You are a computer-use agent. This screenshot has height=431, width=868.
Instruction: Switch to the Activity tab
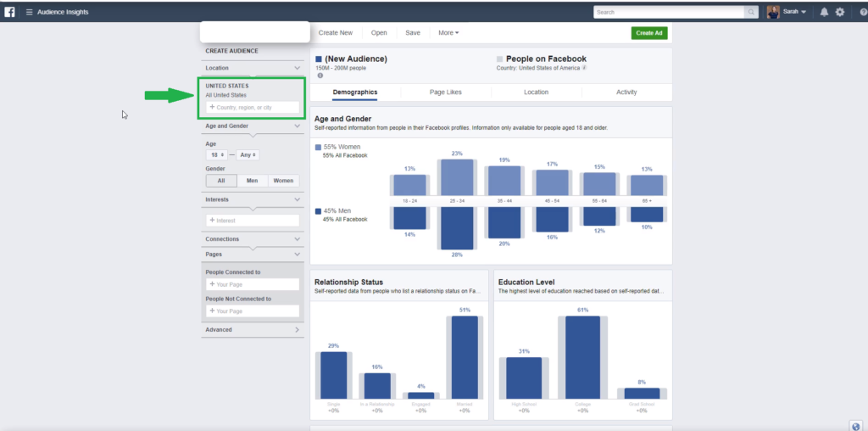point(626,92)
